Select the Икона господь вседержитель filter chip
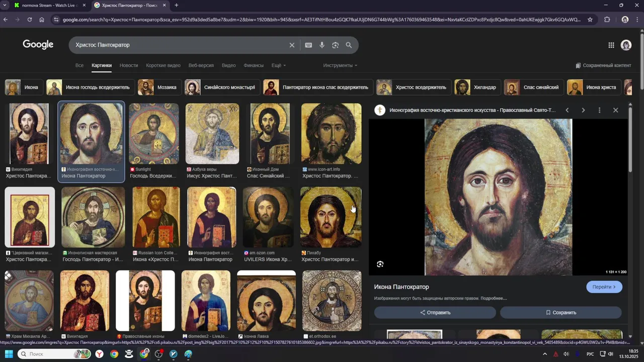This screenshot has width=644, height=362. click(90, 87)
